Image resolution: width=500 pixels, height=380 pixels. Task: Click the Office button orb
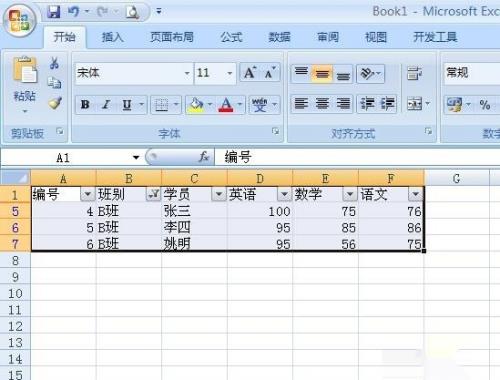pyautogui.click(x=19, y=20)
